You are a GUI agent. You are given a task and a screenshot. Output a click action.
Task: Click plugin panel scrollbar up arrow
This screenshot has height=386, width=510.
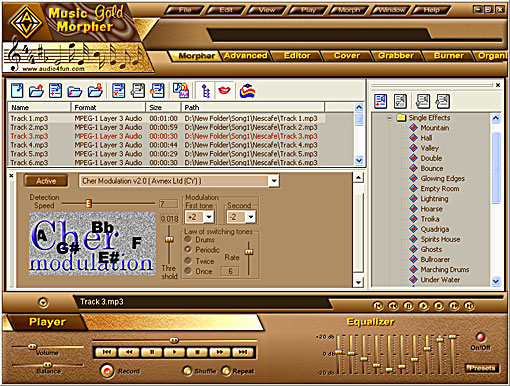pos(358,177)
